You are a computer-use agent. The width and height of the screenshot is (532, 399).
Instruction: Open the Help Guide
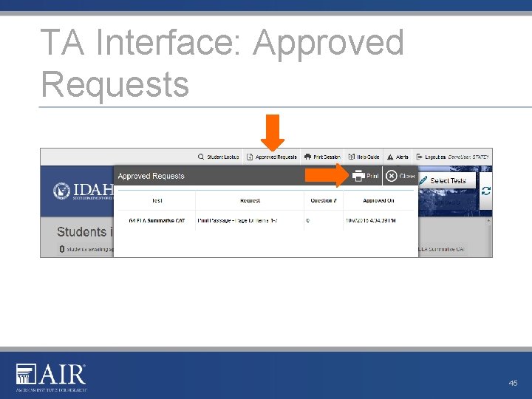click(x=364, y=157)
